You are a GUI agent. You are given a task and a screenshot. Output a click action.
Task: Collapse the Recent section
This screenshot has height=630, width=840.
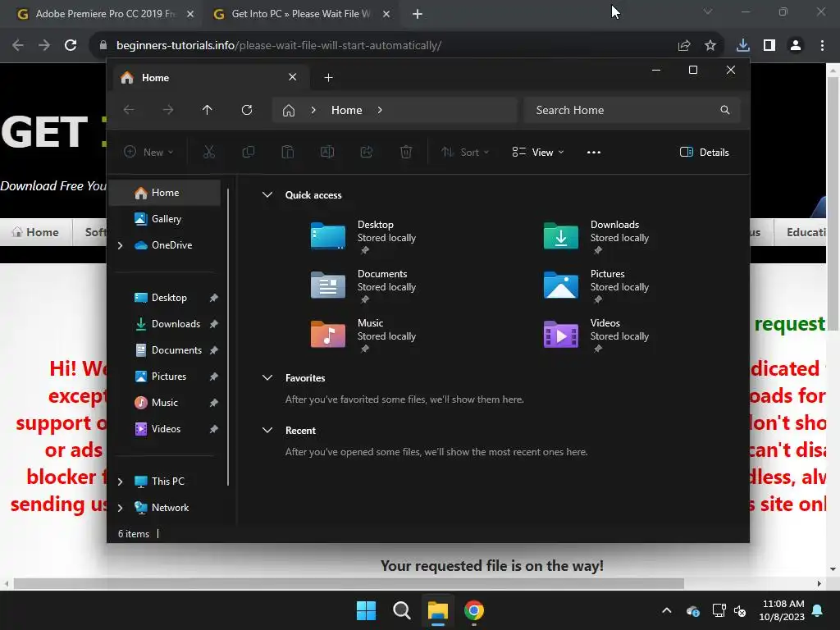click(267, 430)
